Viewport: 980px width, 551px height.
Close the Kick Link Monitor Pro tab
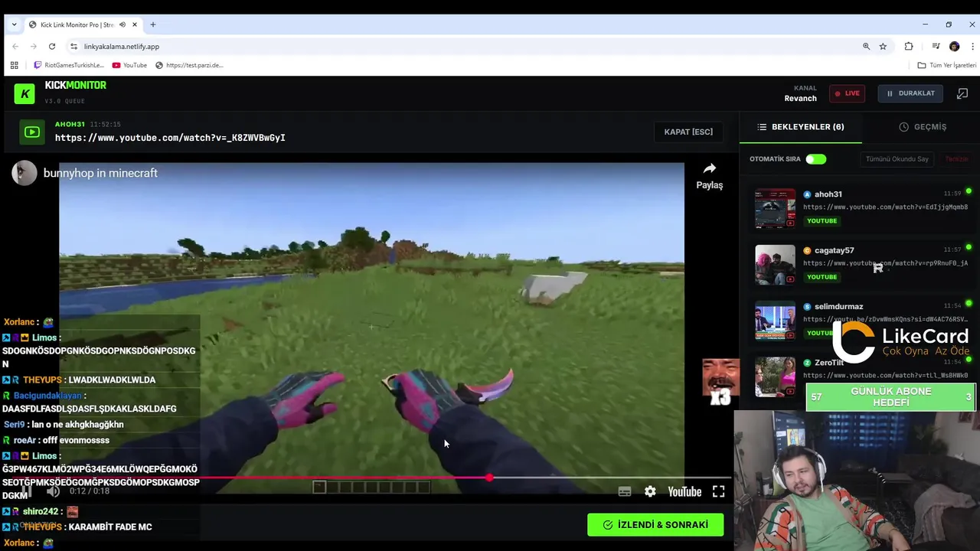135,24
